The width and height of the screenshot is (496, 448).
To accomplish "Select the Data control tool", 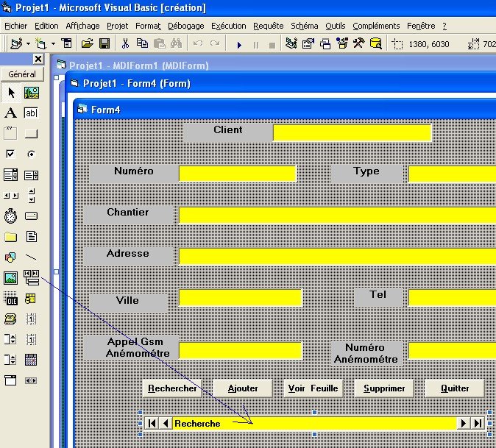I will click(31, 277).
